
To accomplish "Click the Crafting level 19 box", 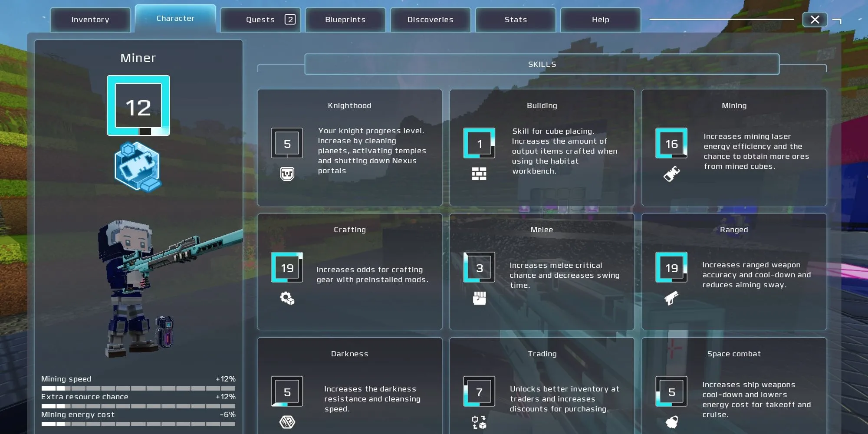I will pos(287,268).
